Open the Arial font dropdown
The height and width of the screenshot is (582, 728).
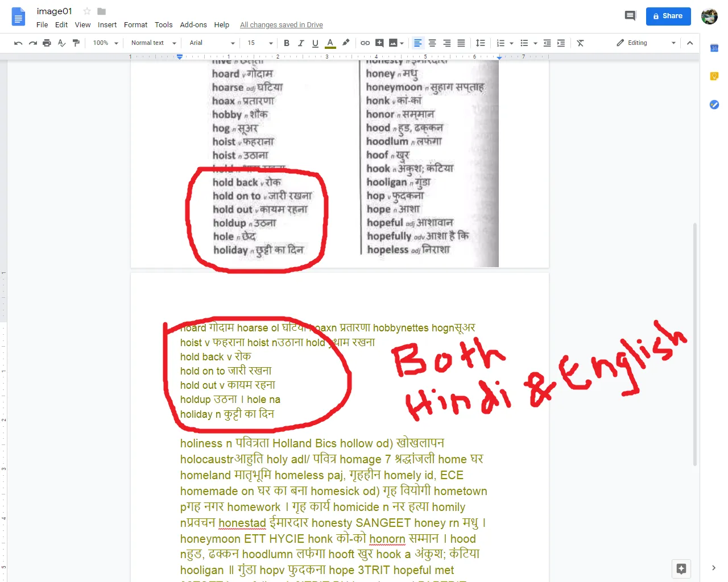pyautogui.click(x=212, y=43)
